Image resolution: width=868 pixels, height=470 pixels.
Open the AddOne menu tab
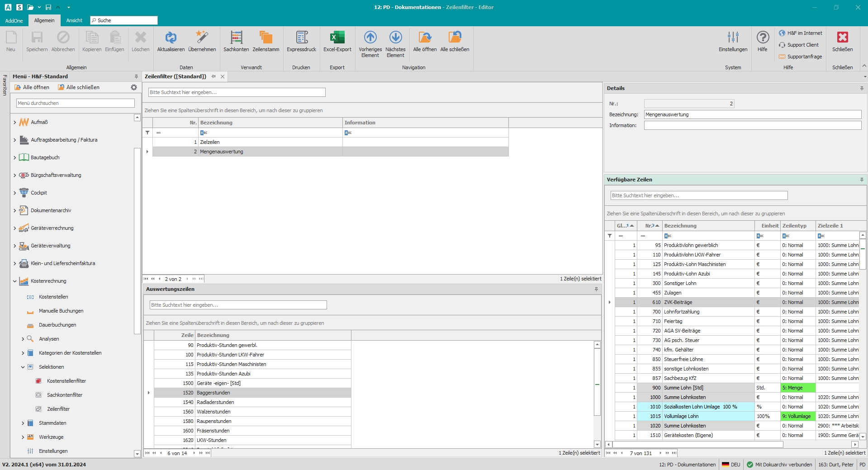[14, 20]
